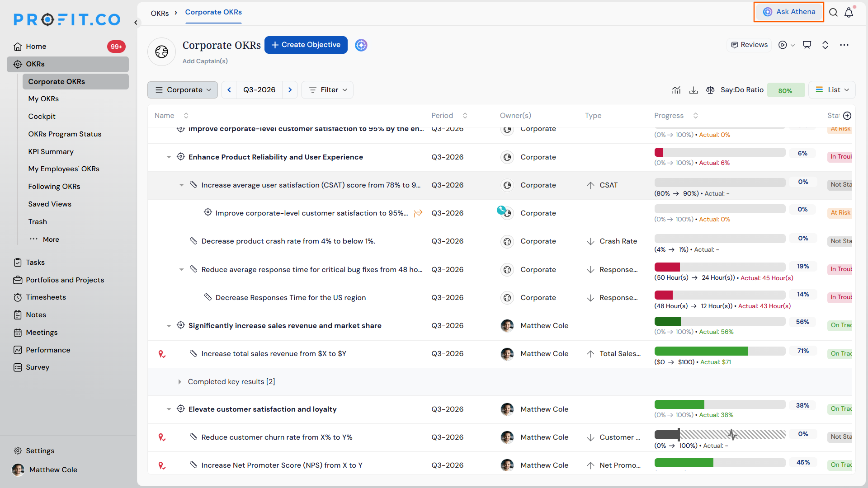Image resolution: width=868 pixels, height=488 pixels.
Task: Collapse the left sidebar with chevron
Action: (x=136, y=22)
